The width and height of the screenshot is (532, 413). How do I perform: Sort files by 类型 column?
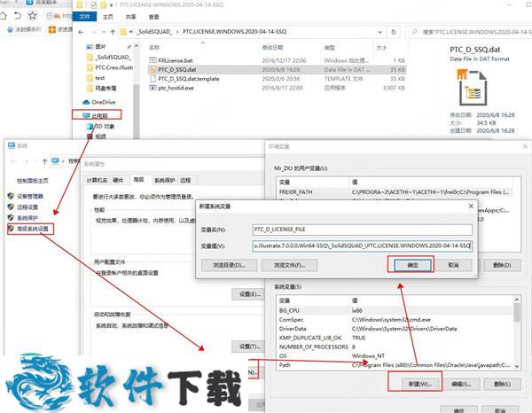(330, 48)
